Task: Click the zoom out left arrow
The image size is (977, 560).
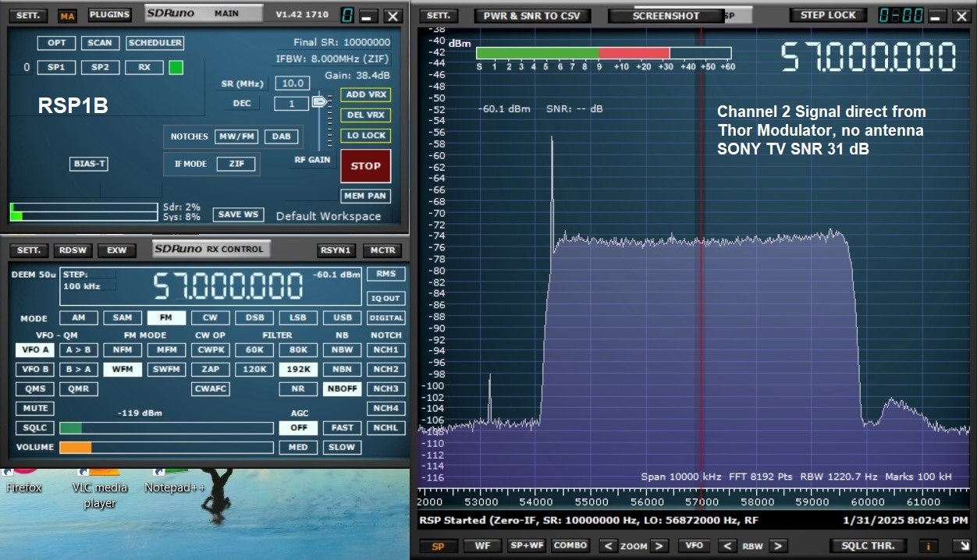Action: (608, 546)
